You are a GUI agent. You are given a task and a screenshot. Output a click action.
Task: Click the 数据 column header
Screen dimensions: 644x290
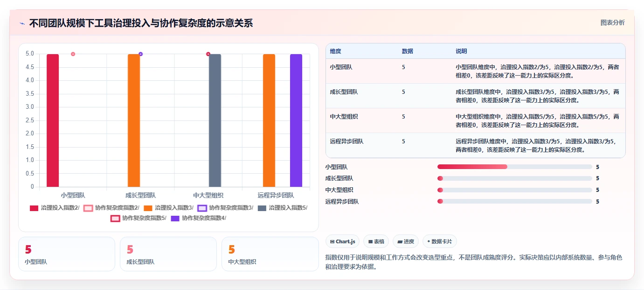pos(407,51)
